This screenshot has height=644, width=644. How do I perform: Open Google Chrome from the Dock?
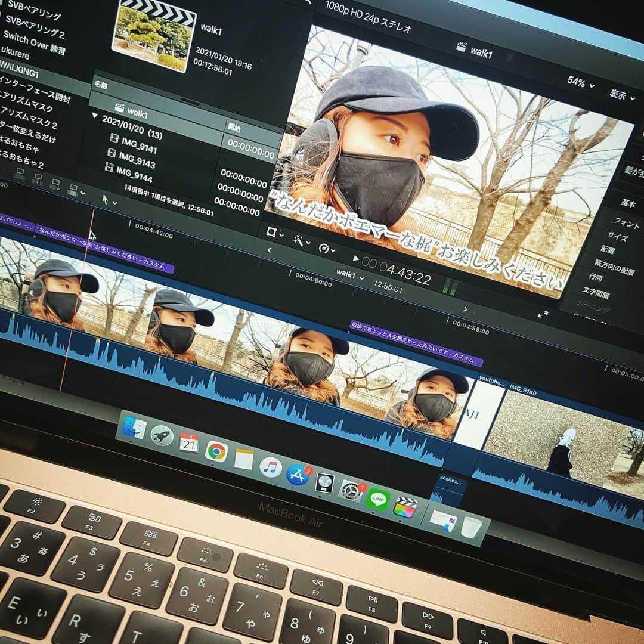[x=216, y=452]
